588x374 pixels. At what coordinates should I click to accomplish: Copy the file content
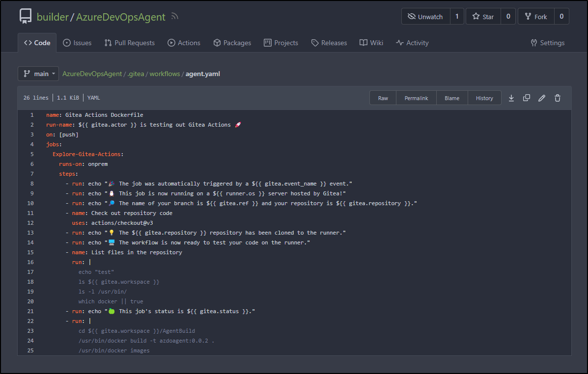pos(527,98)
